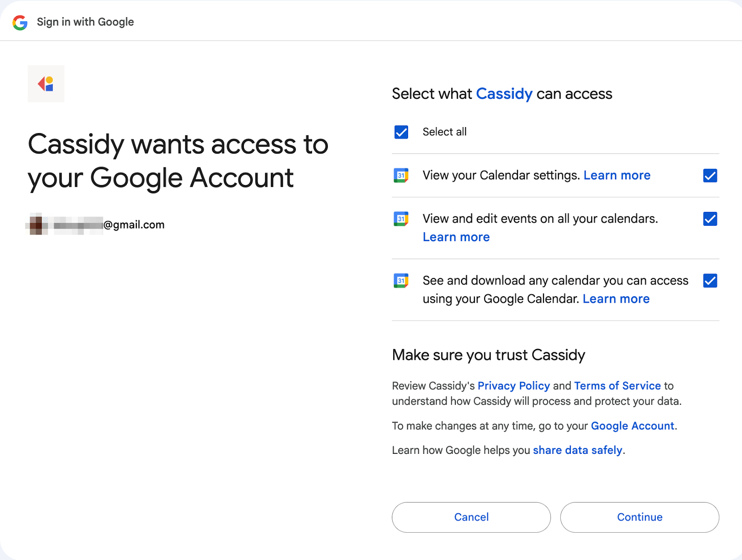The image size is (742, 560).
Task: Click the Continue button
Action: (640, 517)
